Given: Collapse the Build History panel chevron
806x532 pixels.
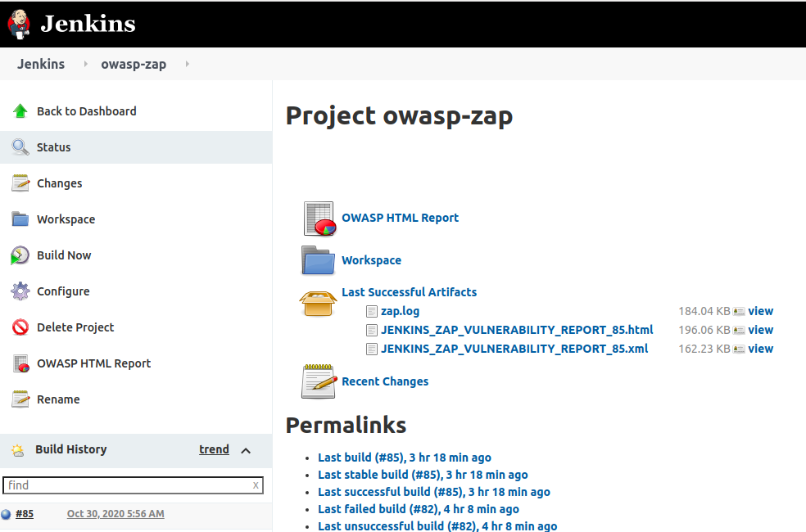Looking at the screenshot, I should (246, 450).
